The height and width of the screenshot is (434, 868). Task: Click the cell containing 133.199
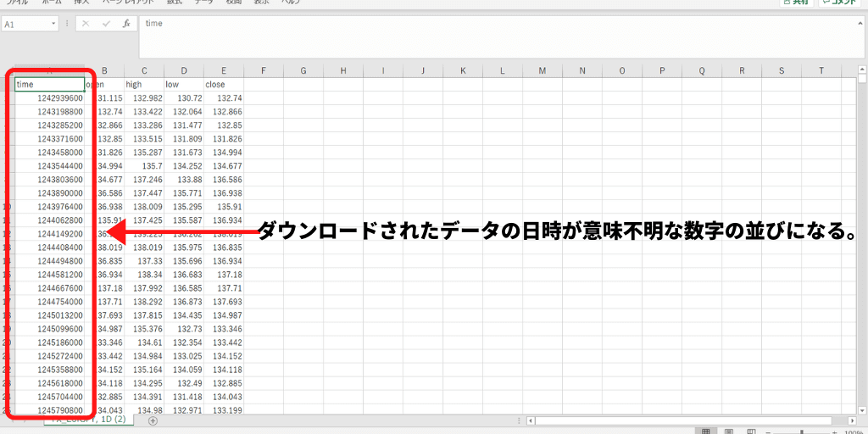[x=224, y=410]
